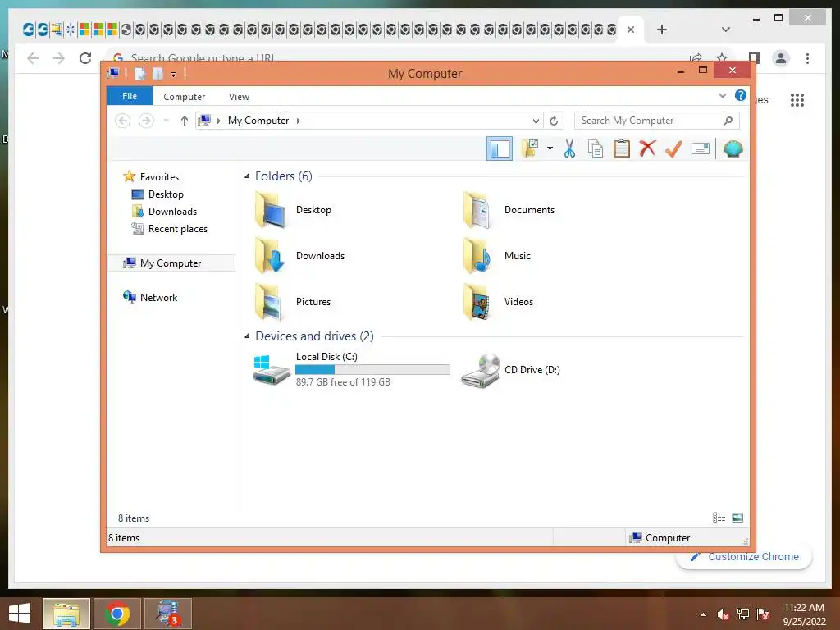Click the quick access new folder icon
Viewport: 840px width, 630px height.
(x=157, y=74)
